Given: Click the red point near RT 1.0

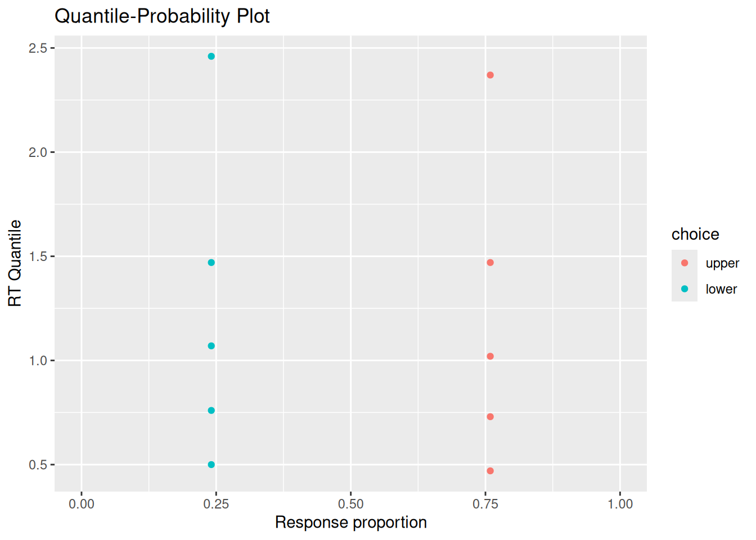Looking at the screenshot, I should point(490,356).
